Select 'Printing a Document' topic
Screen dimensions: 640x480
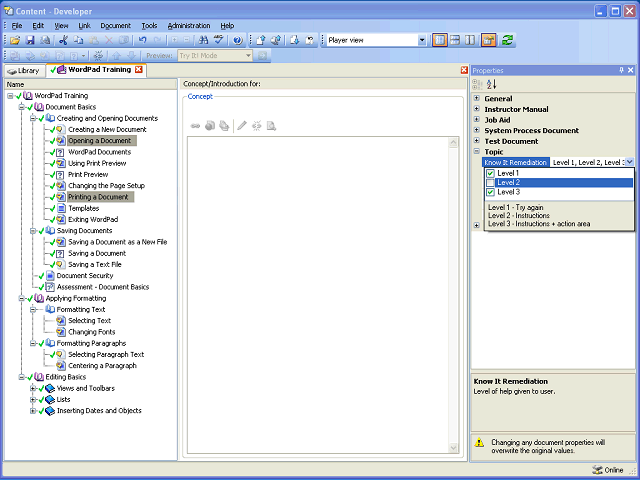tap(98, 197)
